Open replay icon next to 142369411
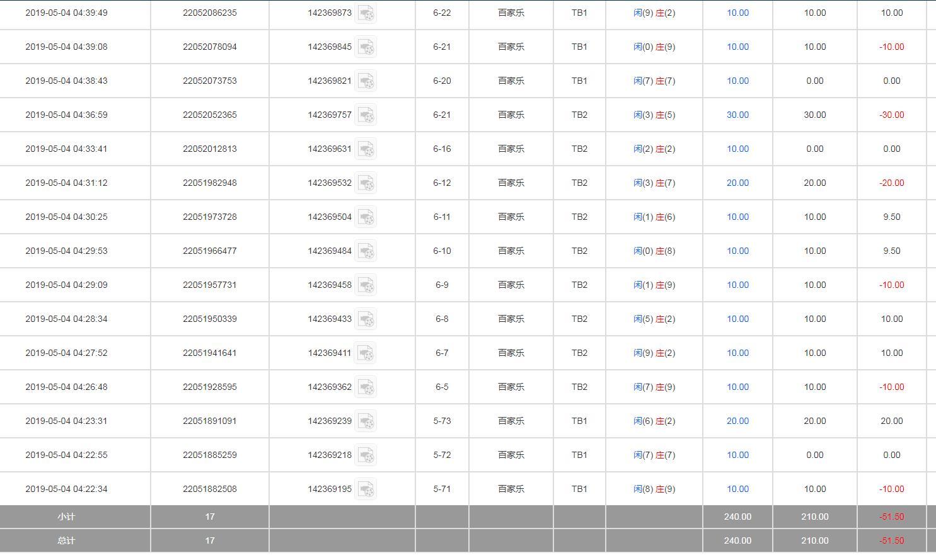The image size is (936, 560). 366,353
